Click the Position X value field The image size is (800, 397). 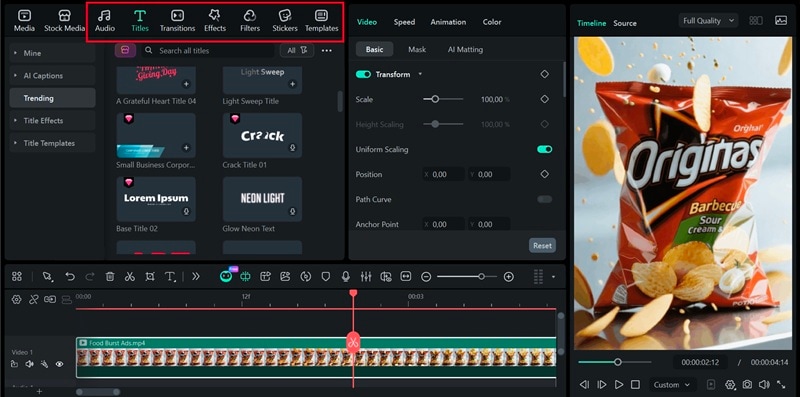444,175
